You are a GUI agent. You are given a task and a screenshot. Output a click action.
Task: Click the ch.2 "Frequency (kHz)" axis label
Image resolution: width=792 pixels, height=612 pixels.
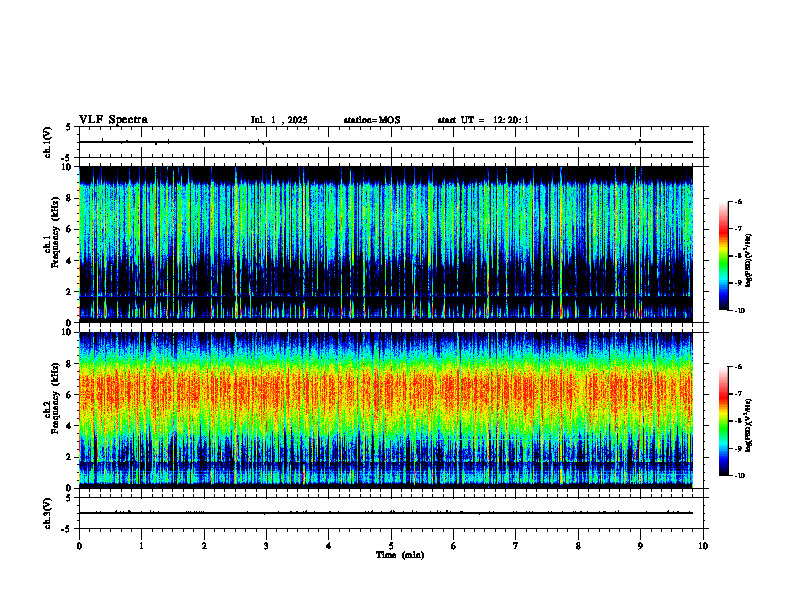coord(55,398)
